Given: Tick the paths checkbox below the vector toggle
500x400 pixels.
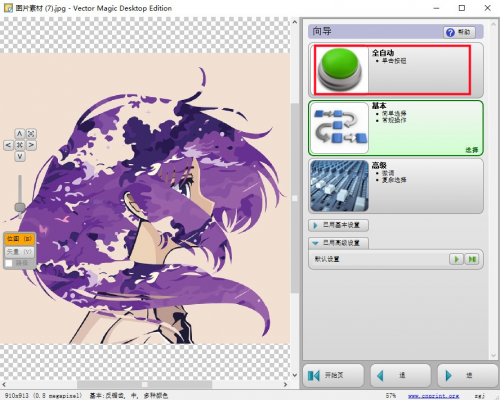Looking at the screenshot, I should tap(9, 263).
